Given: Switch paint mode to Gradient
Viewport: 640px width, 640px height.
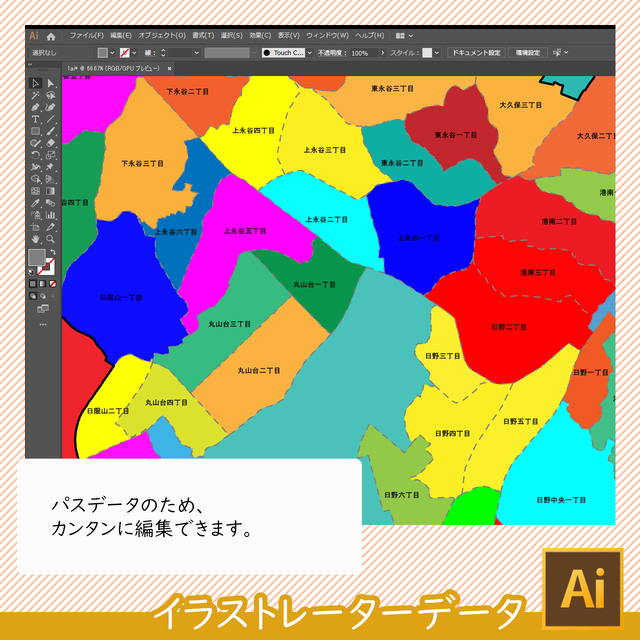Looking at the screenshot, I should point(43,284).
